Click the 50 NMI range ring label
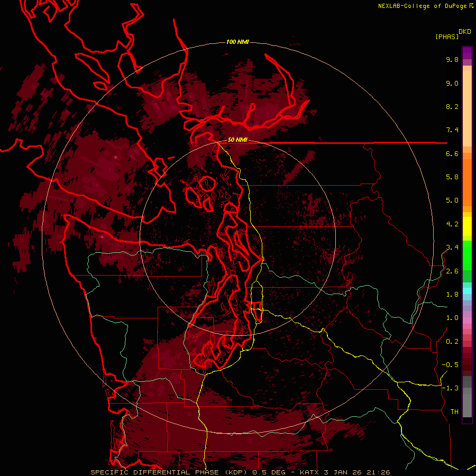The image size is (476, 476). click(x=237, y=140)
